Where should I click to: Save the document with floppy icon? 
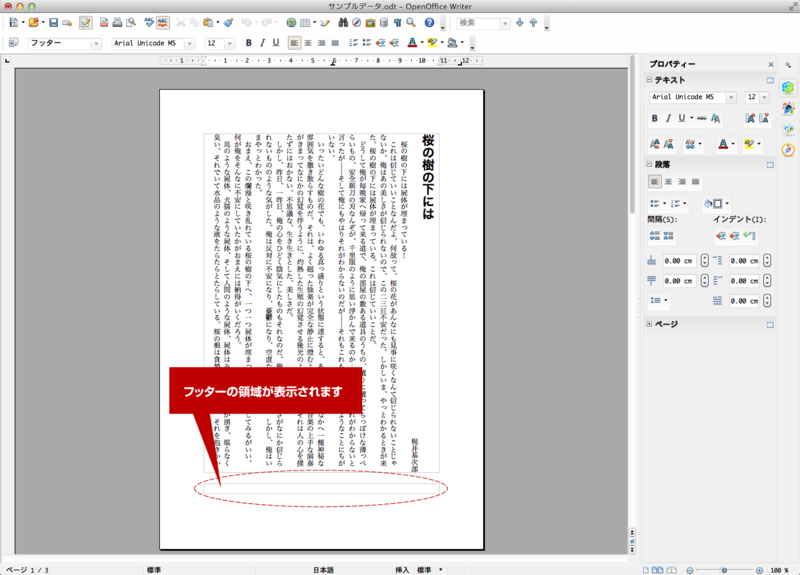coord(54,22)
